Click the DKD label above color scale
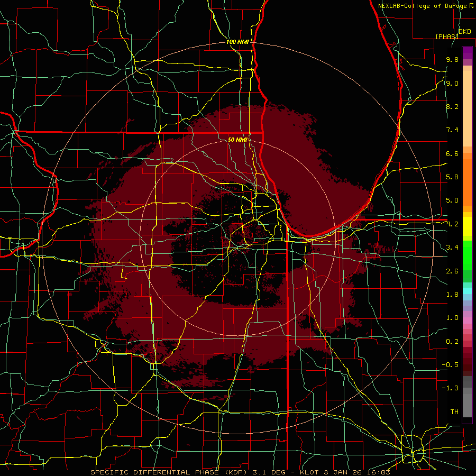The height and width of the screenshot is (476, 476). pyautogui.click(x=464, y=32)
